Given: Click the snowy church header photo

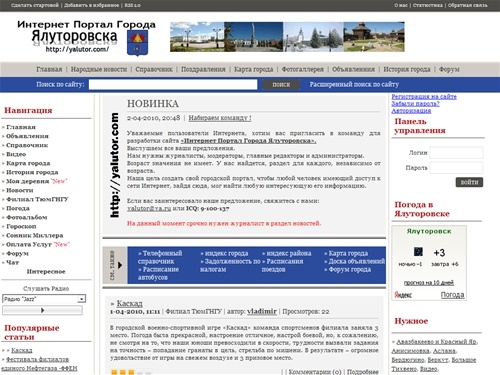Looking at the screenshot, I should 313,37.
